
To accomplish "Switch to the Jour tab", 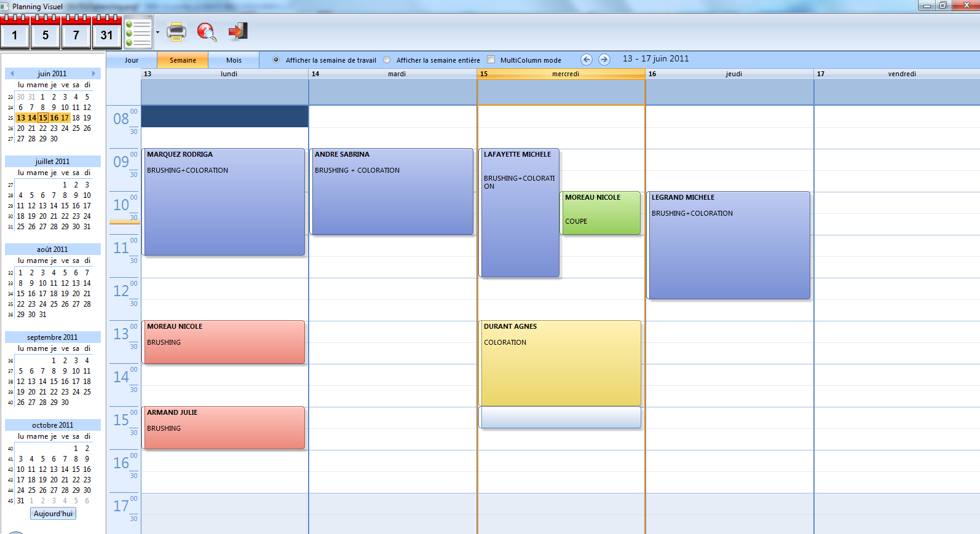I will pyautogui.click(x=132, y=60).
